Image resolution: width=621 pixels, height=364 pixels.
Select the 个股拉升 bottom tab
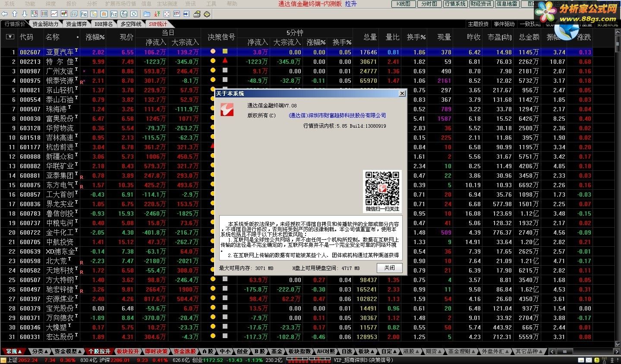(x=100, y=351)
